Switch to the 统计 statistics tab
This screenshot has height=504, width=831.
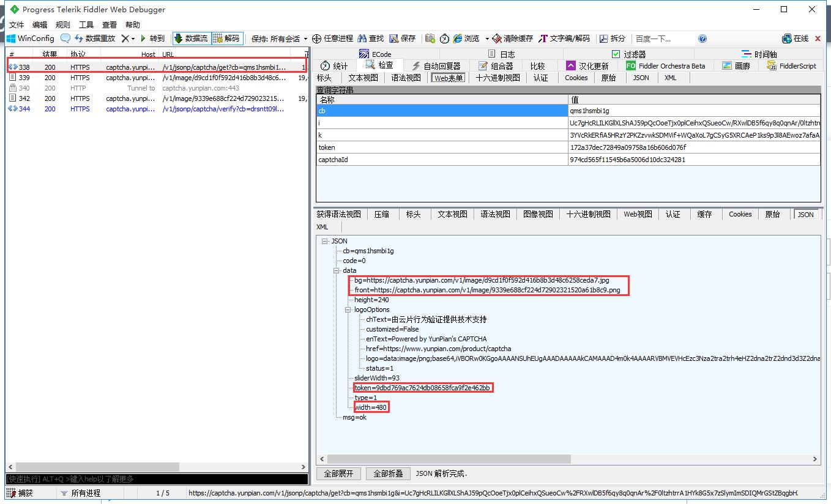coord(334,66)
